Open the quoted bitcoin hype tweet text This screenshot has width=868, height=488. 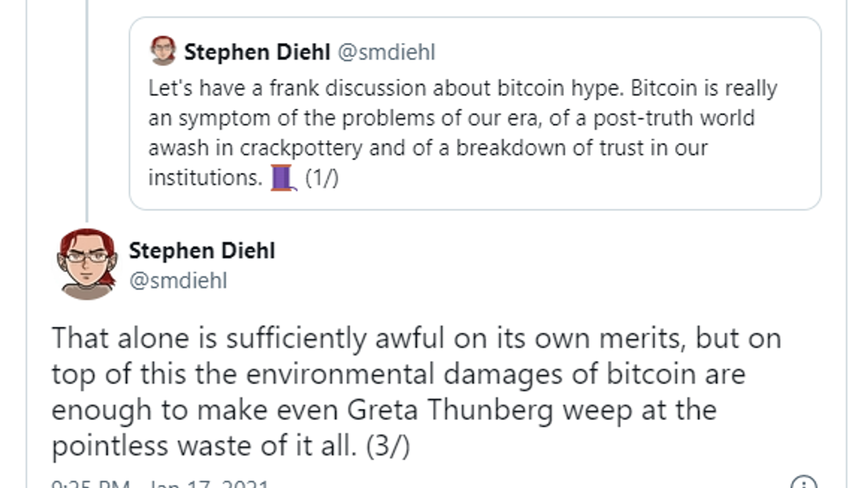click(x=462, y=118)
